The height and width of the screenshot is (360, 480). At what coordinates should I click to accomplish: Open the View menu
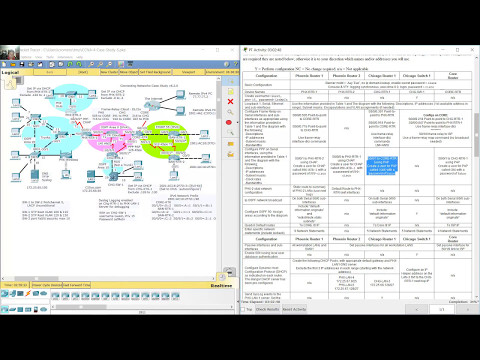click(x=39, y=57)
